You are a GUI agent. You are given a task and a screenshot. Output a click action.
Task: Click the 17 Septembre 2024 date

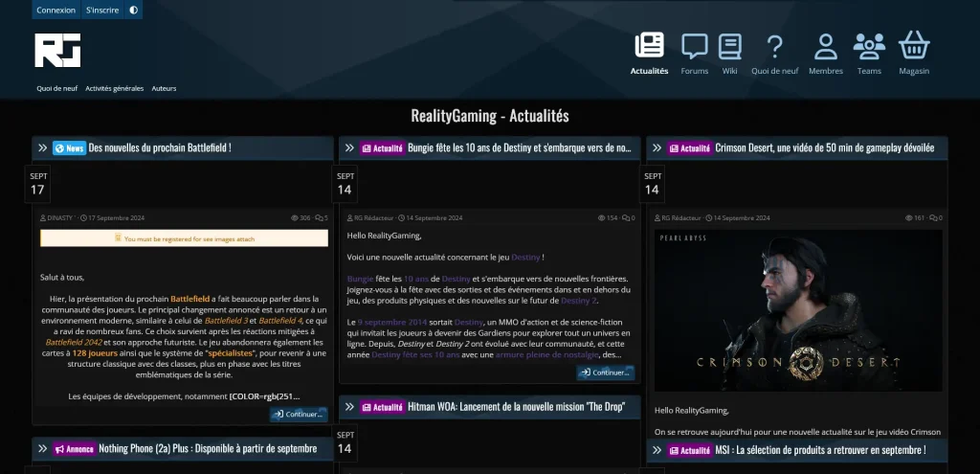(116, 218)
